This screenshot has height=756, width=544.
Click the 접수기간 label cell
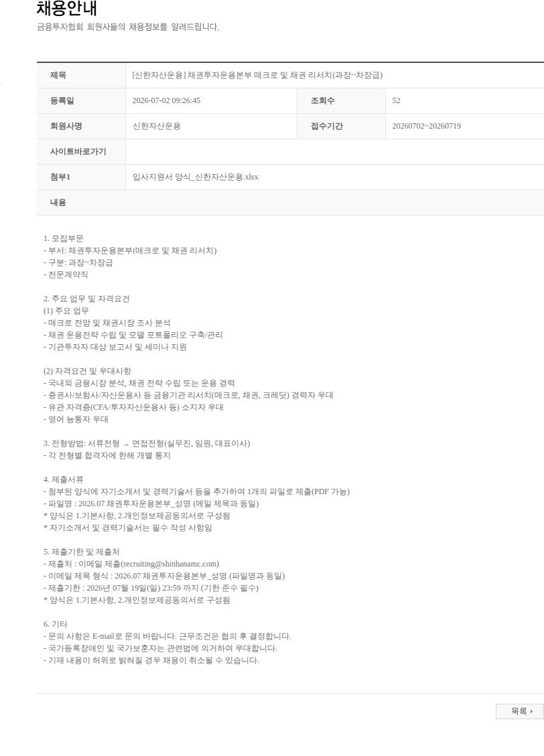pos(341,127)
